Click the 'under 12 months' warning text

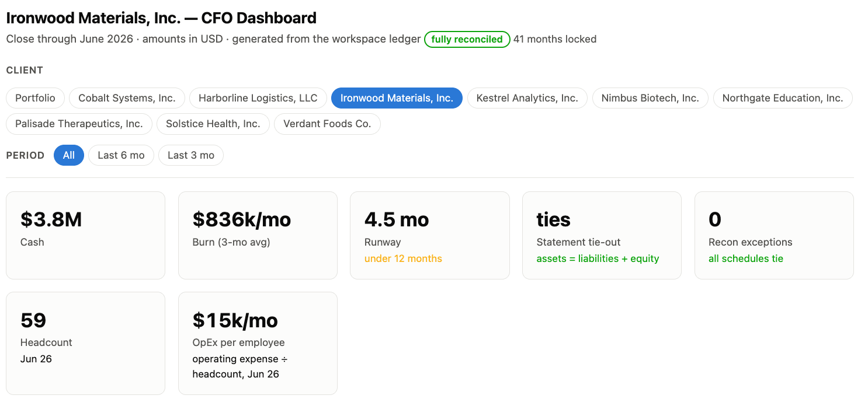pyautogui.click(x=403, y=258)
